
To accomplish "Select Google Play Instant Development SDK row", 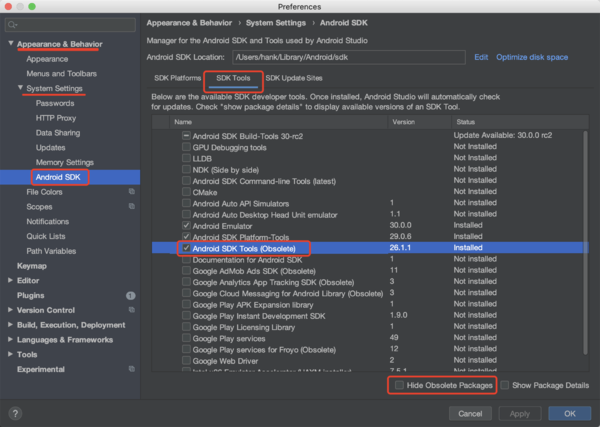I will [x=370, y=315].
